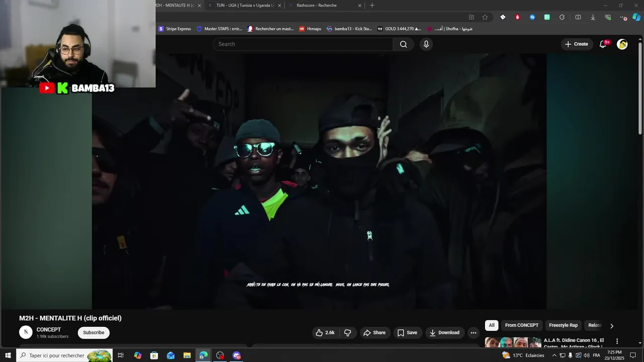Bookmark this page with the star icon

tap(485, 17)
